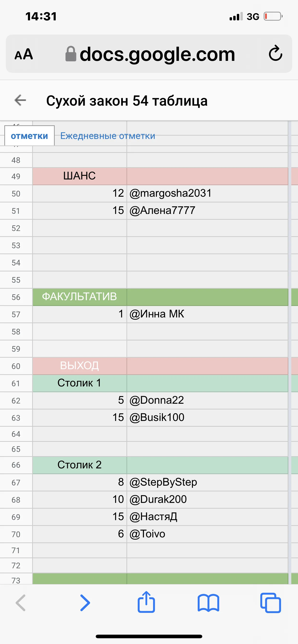This screenshot has height=644, width=298.
Task: Switch to the "отметки" sheet tab
Action: (29, 136)
